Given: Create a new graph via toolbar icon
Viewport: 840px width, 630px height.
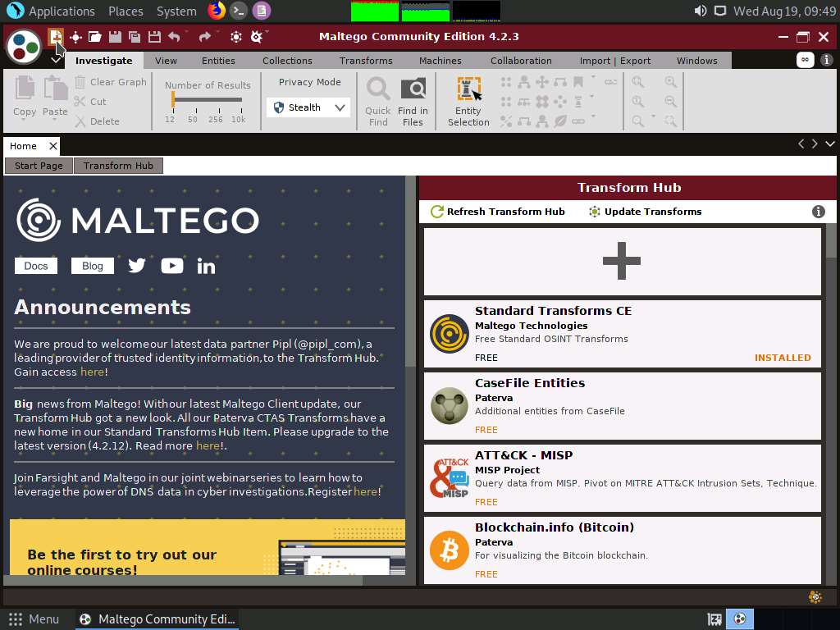Looking at the screenshot, I should (x=55, y=37).
